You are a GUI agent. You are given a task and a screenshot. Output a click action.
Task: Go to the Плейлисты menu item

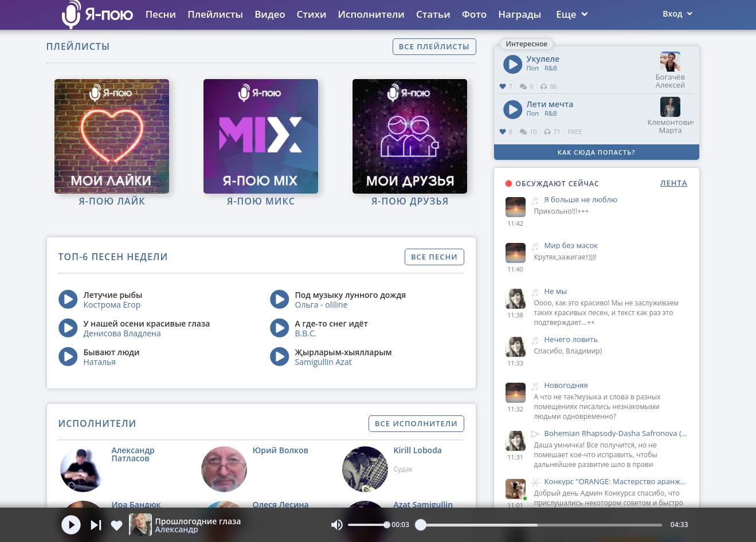coord(216,14)
